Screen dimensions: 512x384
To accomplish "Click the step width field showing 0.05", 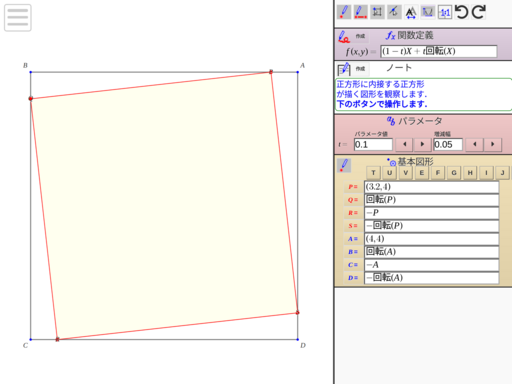I will (448, 145).
